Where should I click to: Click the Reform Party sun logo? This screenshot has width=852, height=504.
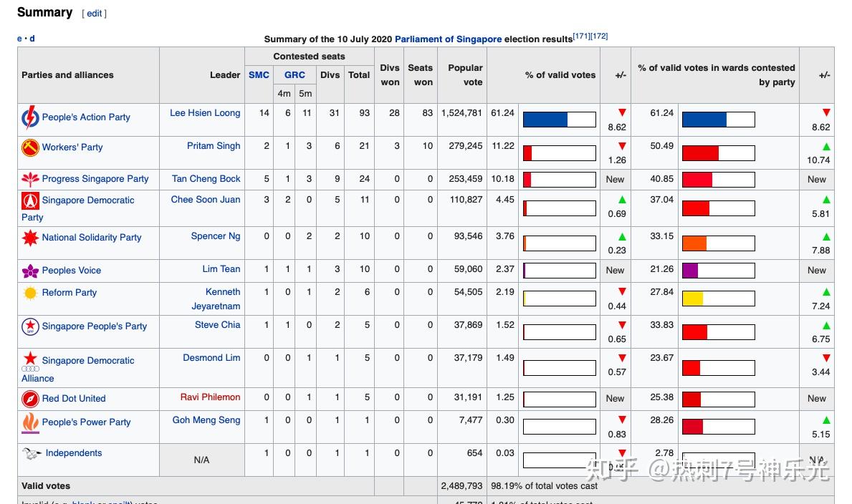tap(30, 293)
